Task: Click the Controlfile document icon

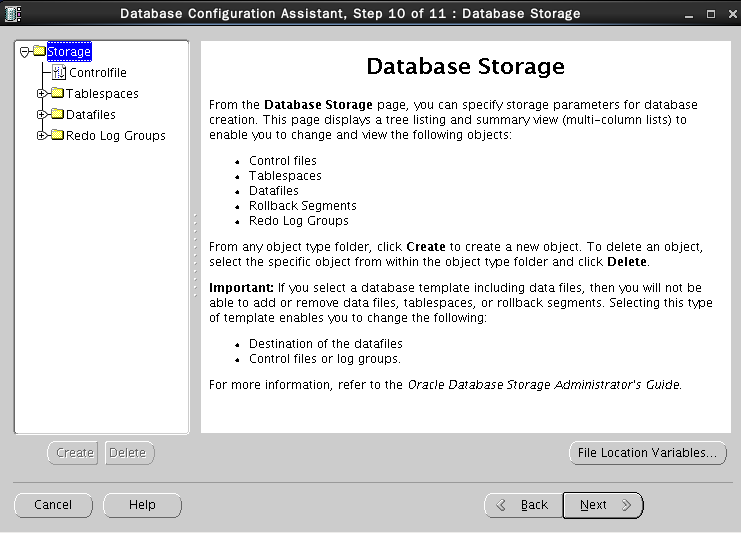Action: 58,73
